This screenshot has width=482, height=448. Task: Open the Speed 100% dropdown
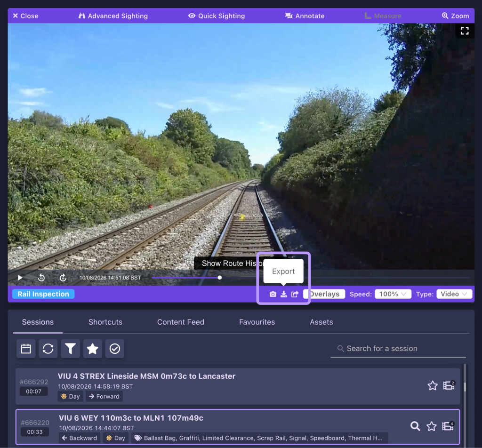(x=393, y=294)
